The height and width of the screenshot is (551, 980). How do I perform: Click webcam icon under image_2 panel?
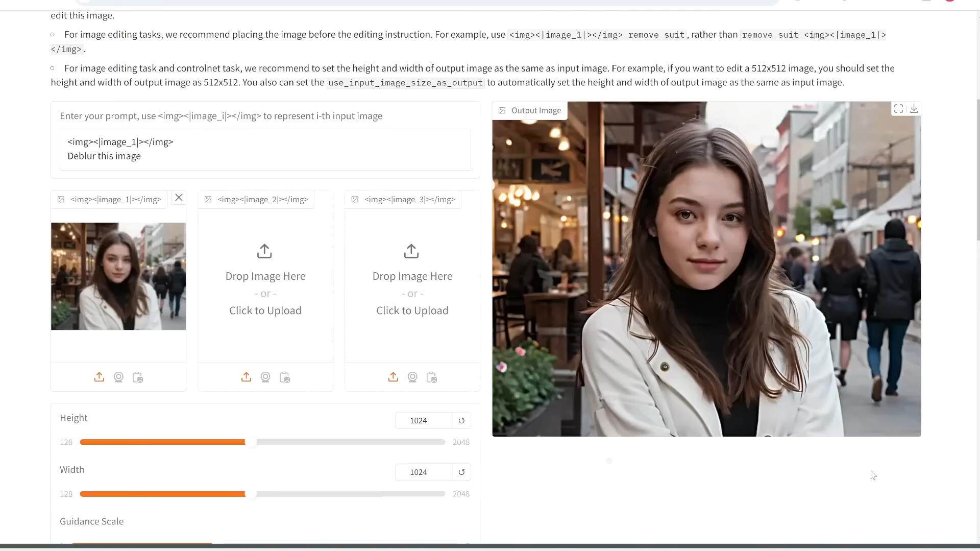tap(265, 377)
